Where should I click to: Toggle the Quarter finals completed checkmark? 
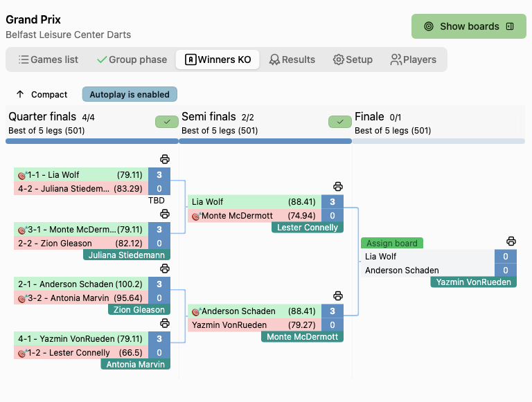coord(167,122)
